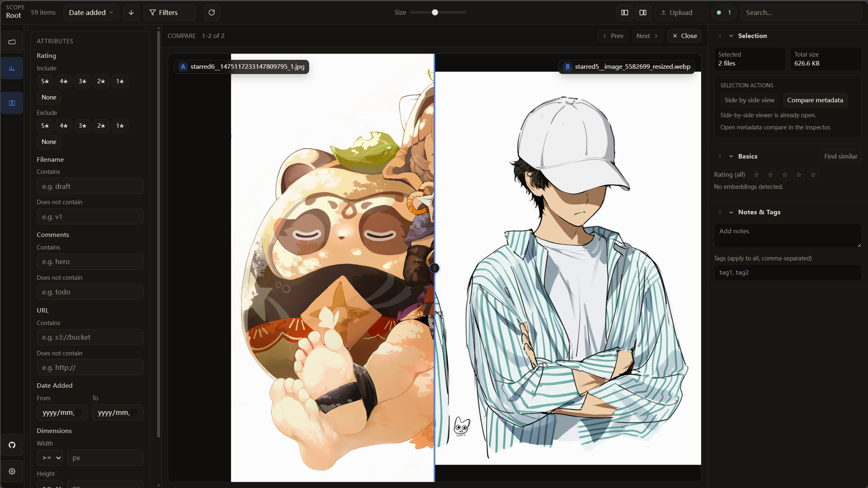
Task: Open the Filters menu
Action: click(169, 13)
